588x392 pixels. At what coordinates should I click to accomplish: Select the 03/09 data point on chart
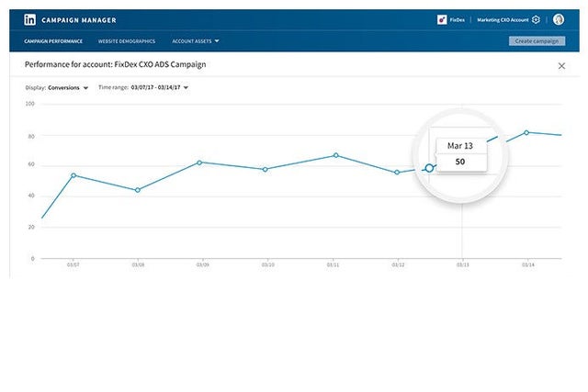pyautogui.click(x=199, y=162)
